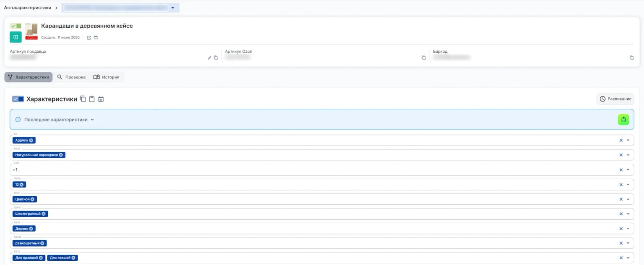This screenshot has height=265, width=644.
Task: Clear the Дерево field with X
Action: (621, 229)
